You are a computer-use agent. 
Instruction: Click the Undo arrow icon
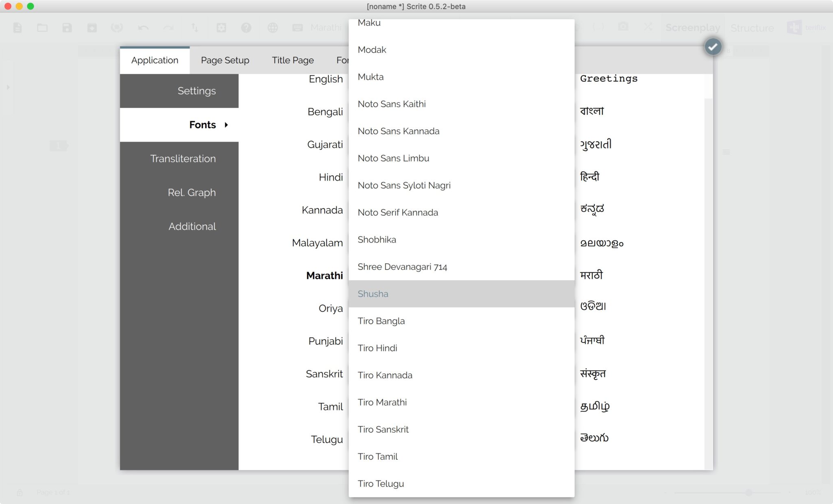[143, 28]
